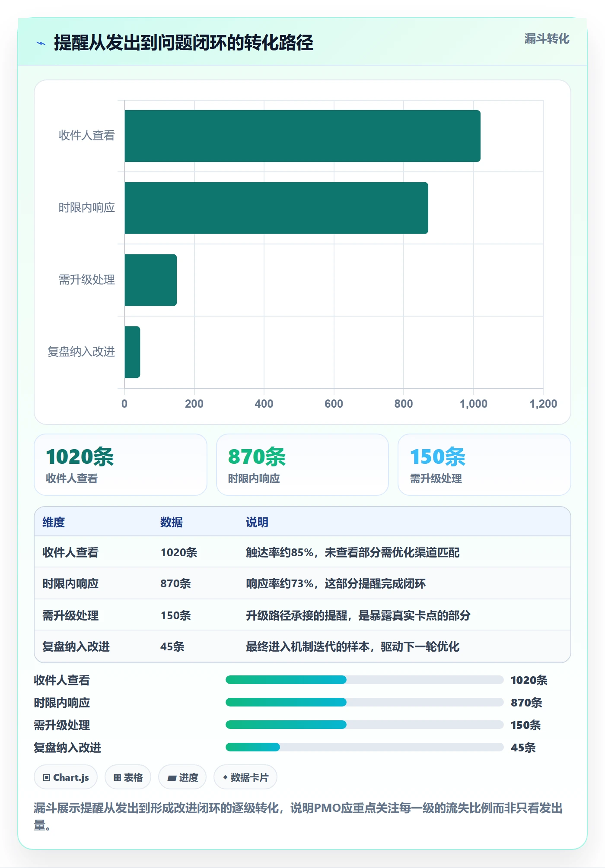
Task: Click the Chart.js tag chip
Action: click(66, 777)
